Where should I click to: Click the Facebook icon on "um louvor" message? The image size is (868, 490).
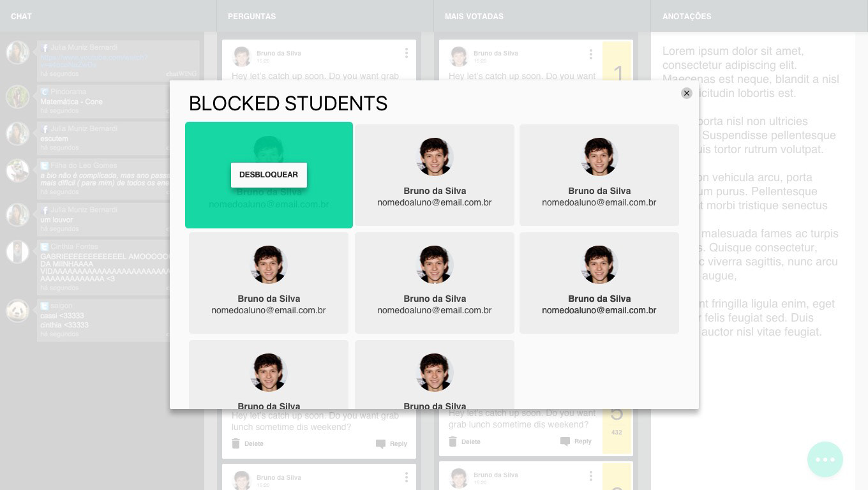pos(45,210)
